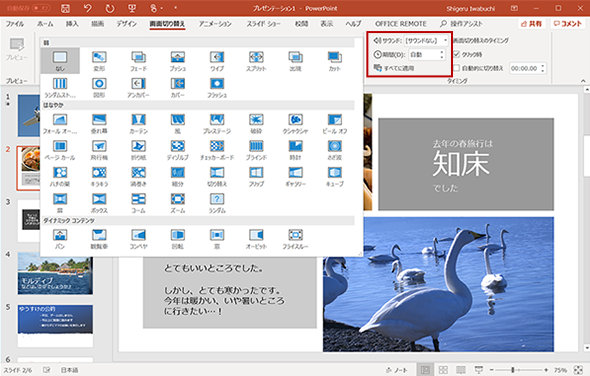Open the スライド ショー tab

263,24
